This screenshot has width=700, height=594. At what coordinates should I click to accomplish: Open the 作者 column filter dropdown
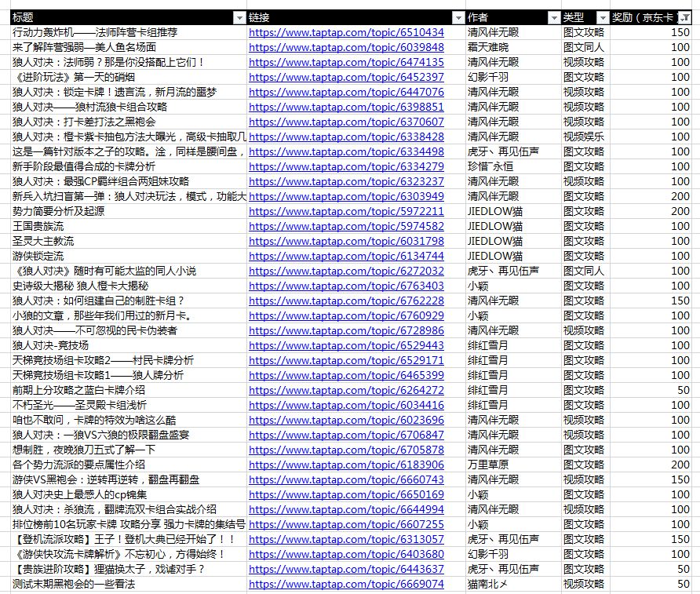tap(554, 18)
